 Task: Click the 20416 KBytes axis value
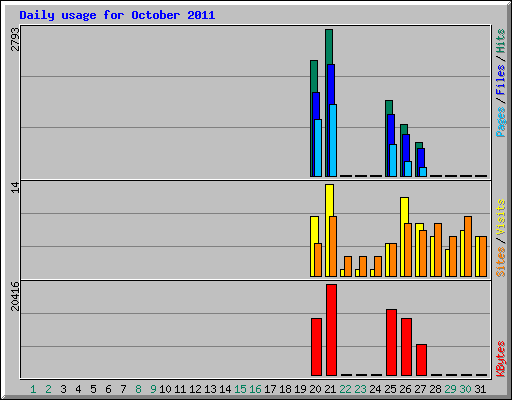[x=15, y=296]
